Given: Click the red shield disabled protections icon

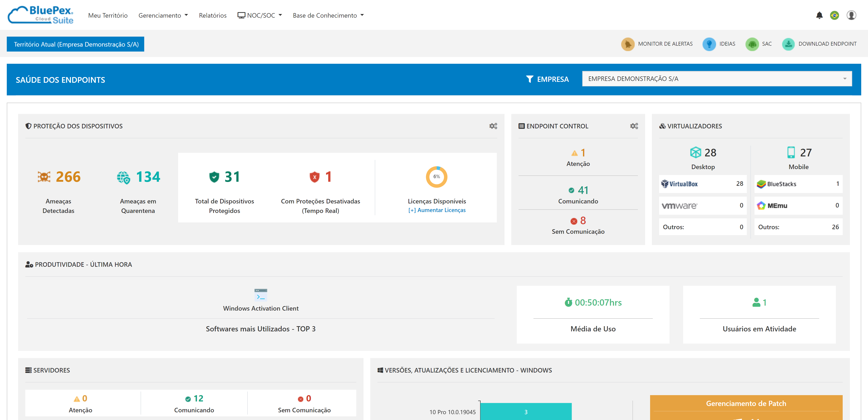Looking at the screenshot, I should pyautogui.click(x=314, y=177).
